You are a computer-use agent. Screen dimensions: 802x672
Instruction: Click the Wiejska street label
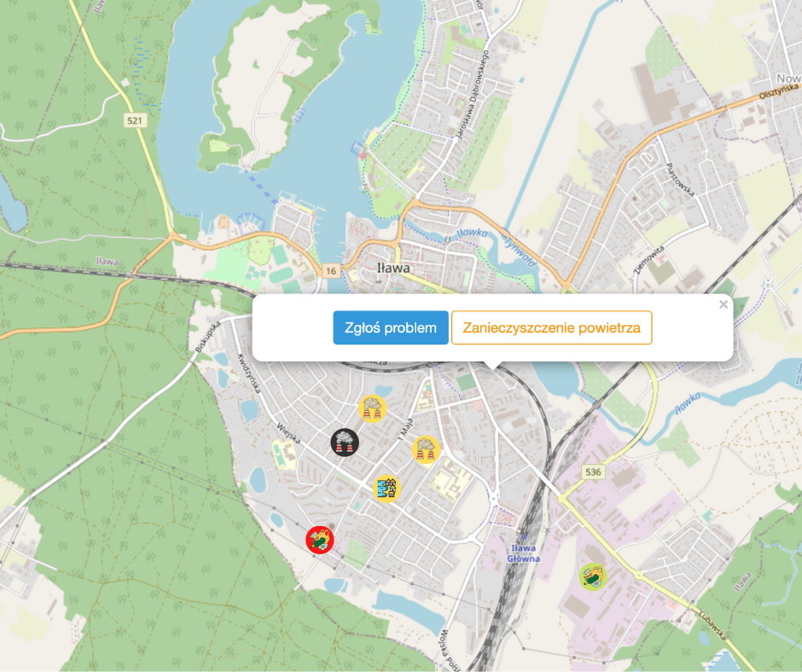tap(288, 434)
